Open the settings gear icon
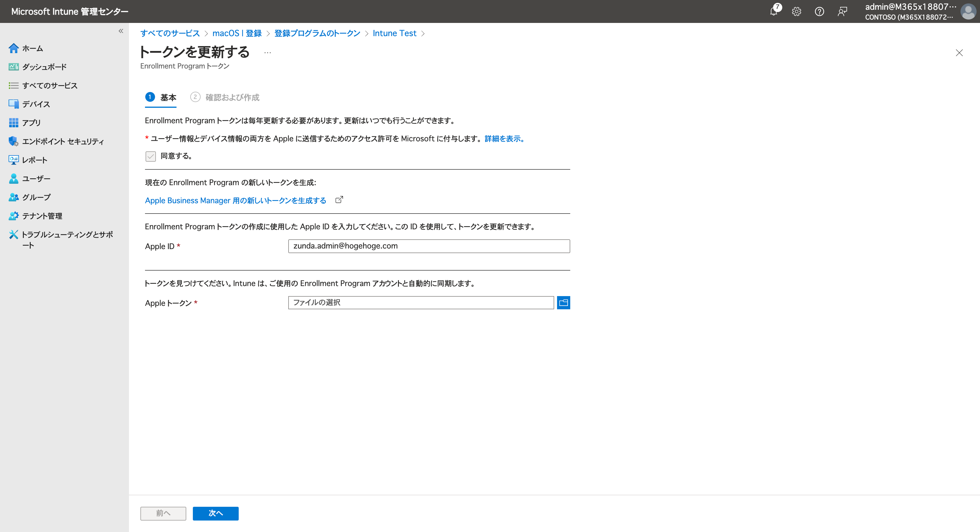 tap(796, 11)
